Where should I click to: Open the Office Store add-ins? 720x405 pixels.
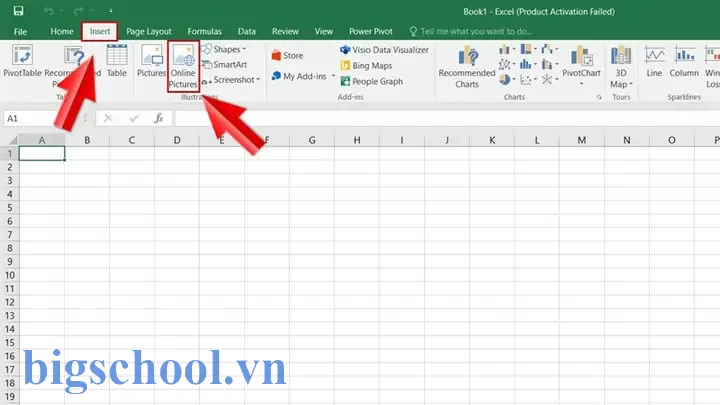tap(287, 56)
